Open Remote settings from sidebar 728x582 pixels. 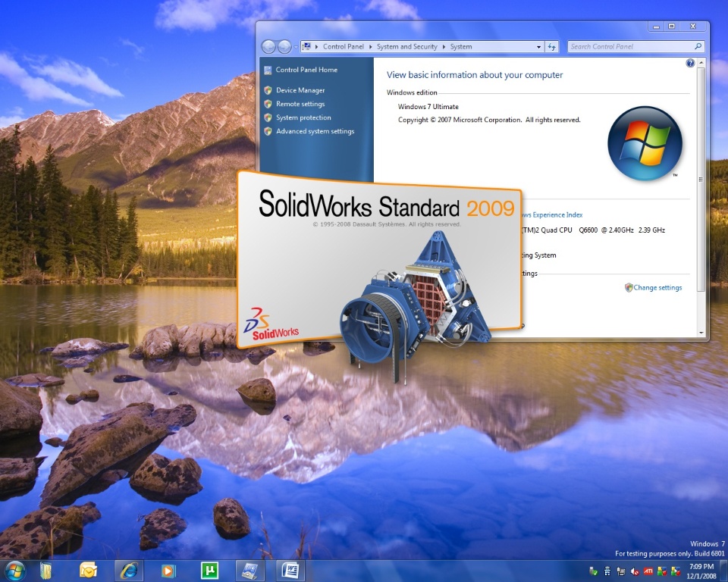(x=300, y=104)
